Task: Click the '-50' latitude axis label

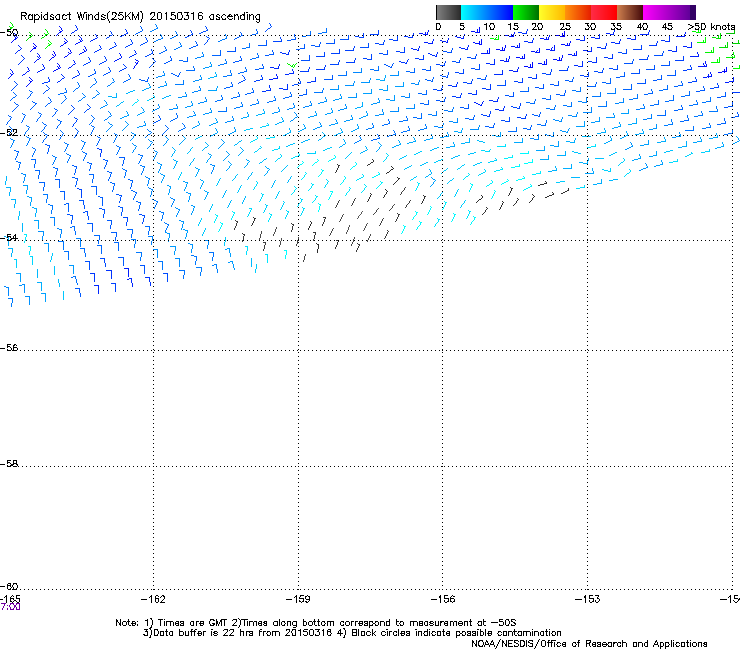Action: (9, 33)
